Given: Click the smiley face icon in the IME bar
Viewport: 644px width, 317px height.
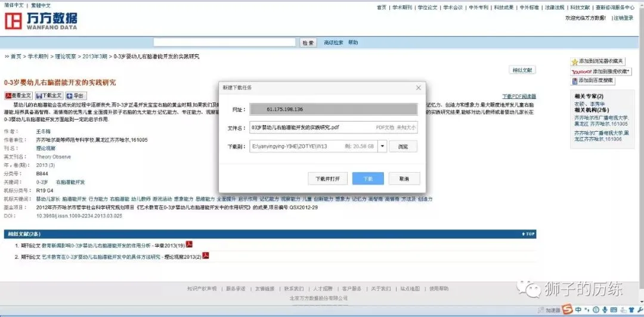Looking at the screenshot, I should pos(596,310).
